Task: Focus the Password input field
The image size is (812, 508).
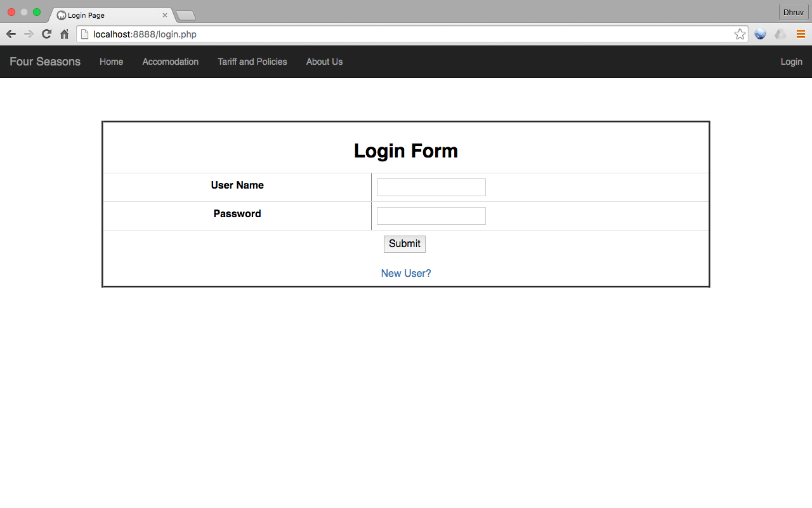Action: 431,216
